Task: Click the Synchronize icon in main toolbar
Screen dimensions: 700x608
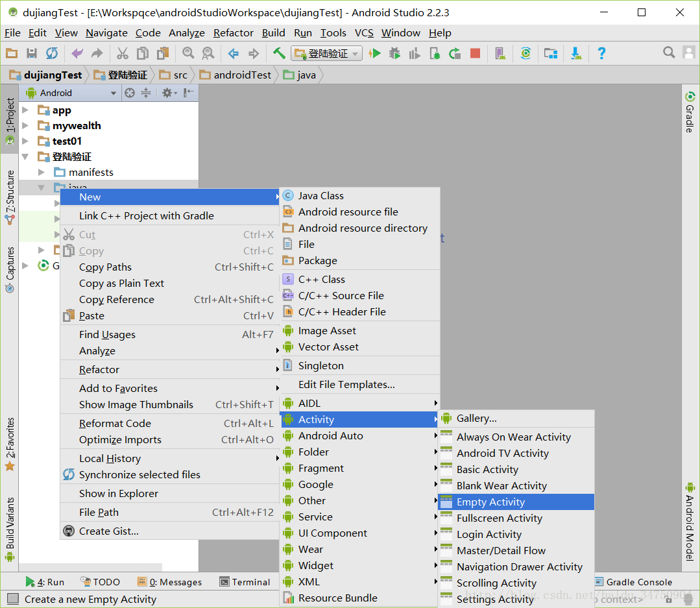Action: point(52,53)
